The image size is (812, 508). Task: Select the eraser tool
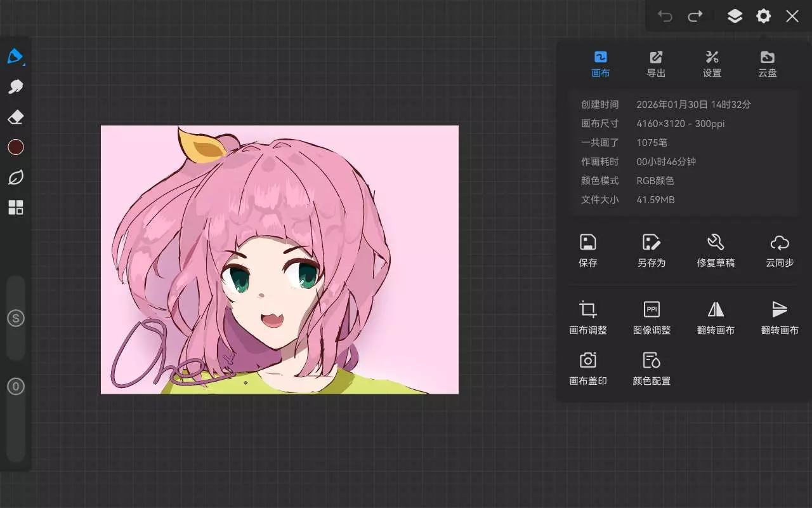[x=16, y=117]
